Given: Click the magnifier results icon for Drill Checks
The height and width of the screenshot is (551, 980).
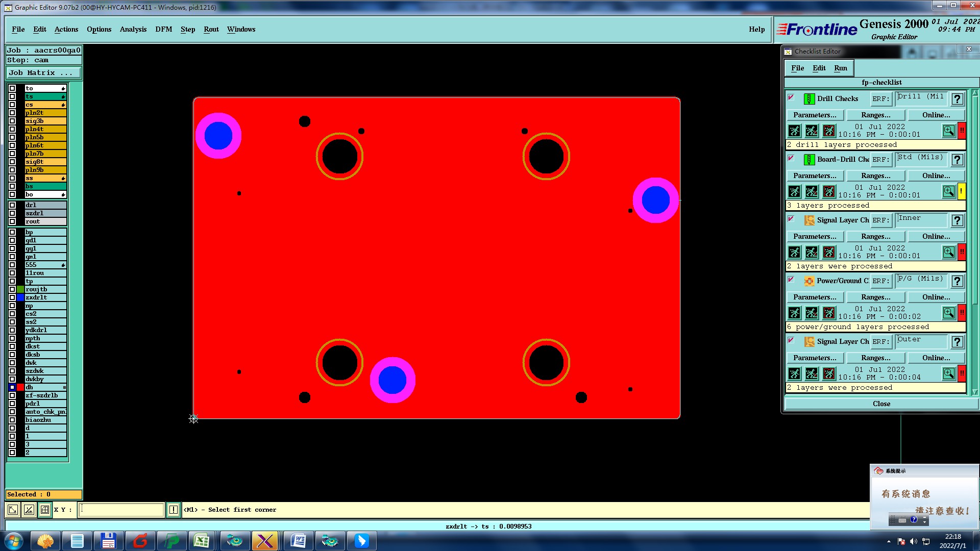Looking at the screenshot, I should coord(948,131).
